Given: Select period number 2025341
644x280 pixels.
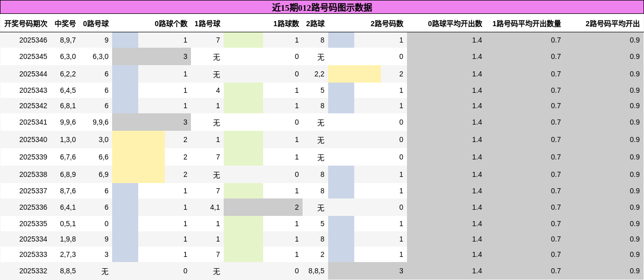Looking at the screenshot, I should point(33,122).
